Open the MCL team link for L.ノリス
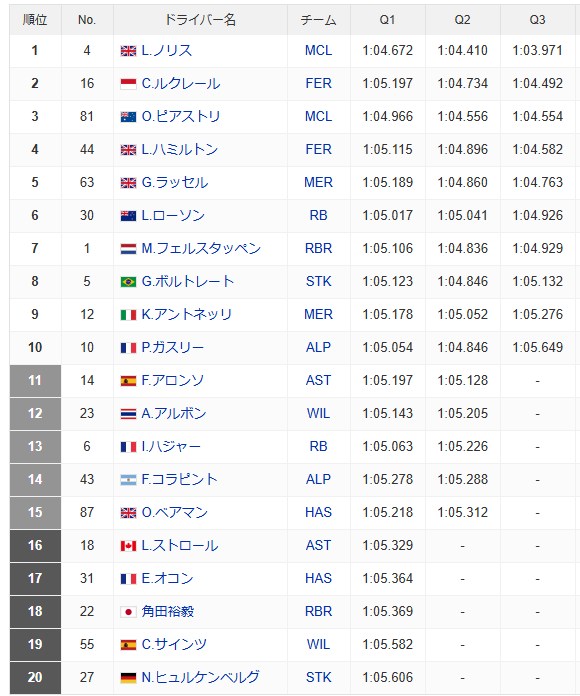Image resolution: width=580 pixels, height=696 pixels. [318, 50]
